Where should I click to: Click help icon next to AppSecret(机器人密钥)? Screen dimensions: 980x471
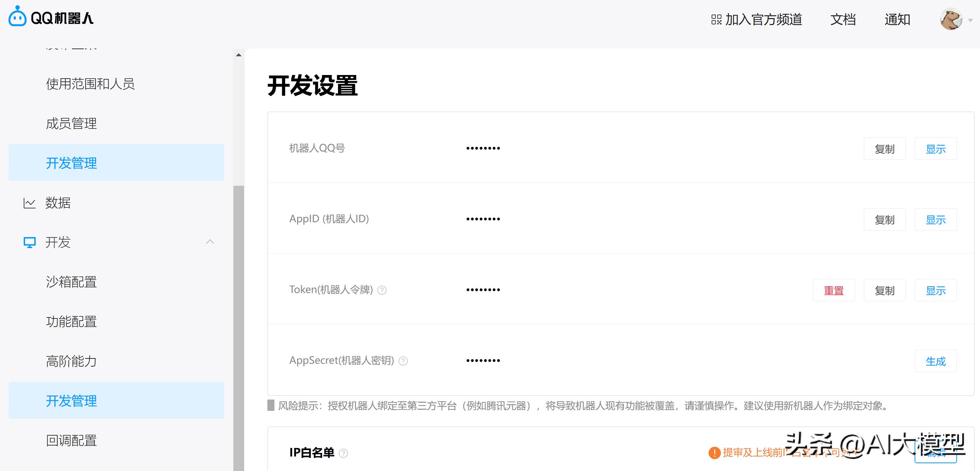(x=403, y=361)
